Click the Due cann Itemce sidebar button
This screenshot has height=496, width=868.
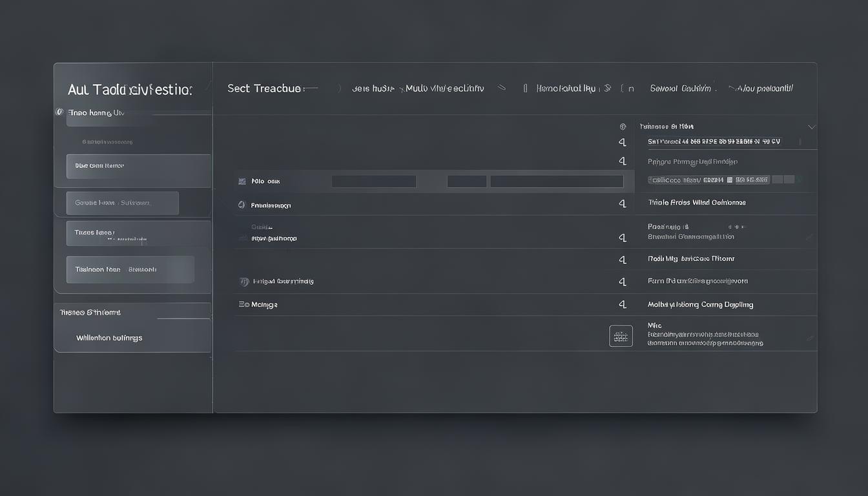point(138,166)
